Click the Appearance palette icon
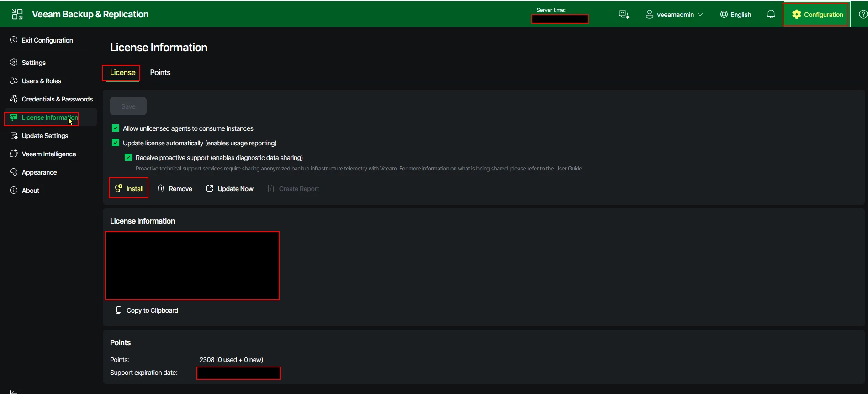Screen dimensions: 868x394 (14, 172)
